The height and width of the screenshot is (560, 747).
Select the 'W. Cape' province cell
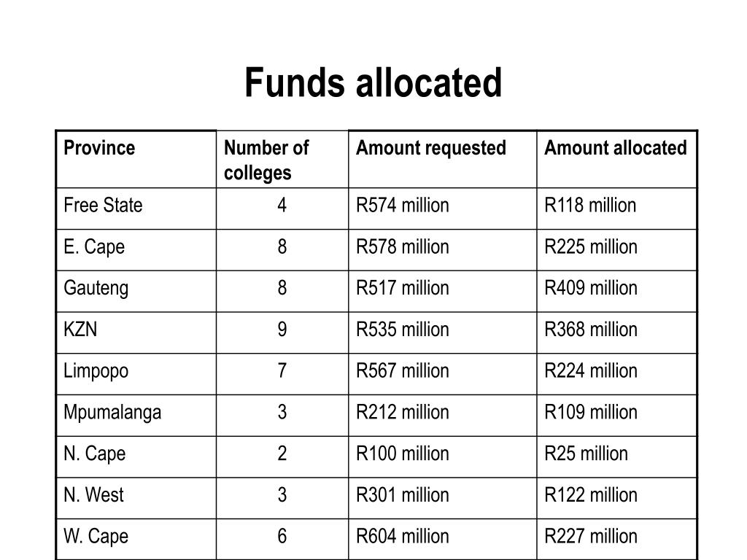136,540
